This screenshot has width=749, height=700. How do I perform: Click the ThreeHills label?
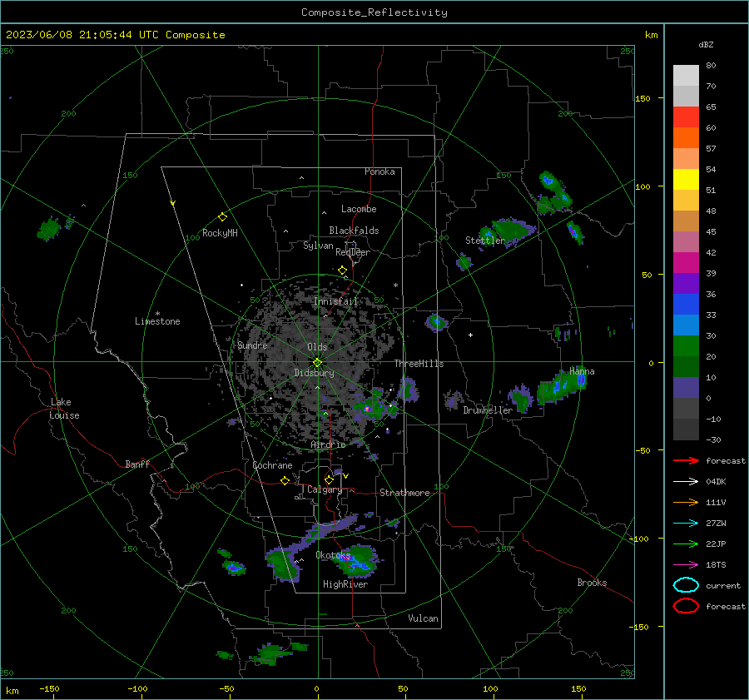click(x=419, y=364)
